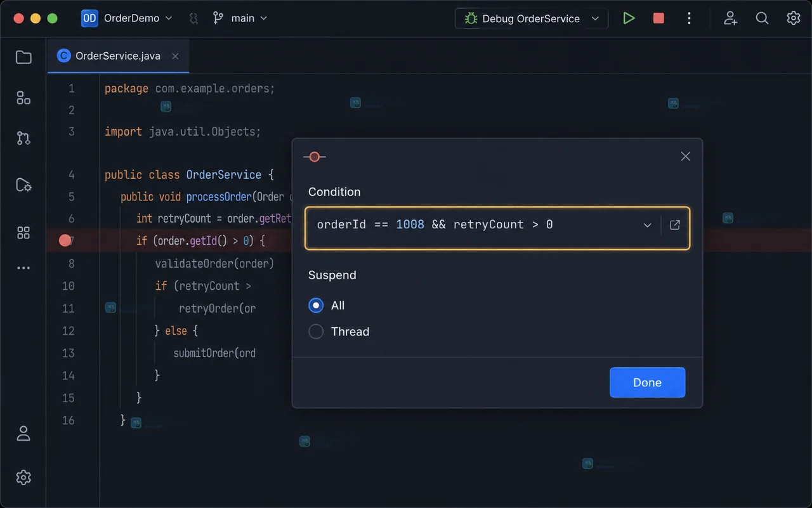Click retryOrder call on line 11

(217, 308)
